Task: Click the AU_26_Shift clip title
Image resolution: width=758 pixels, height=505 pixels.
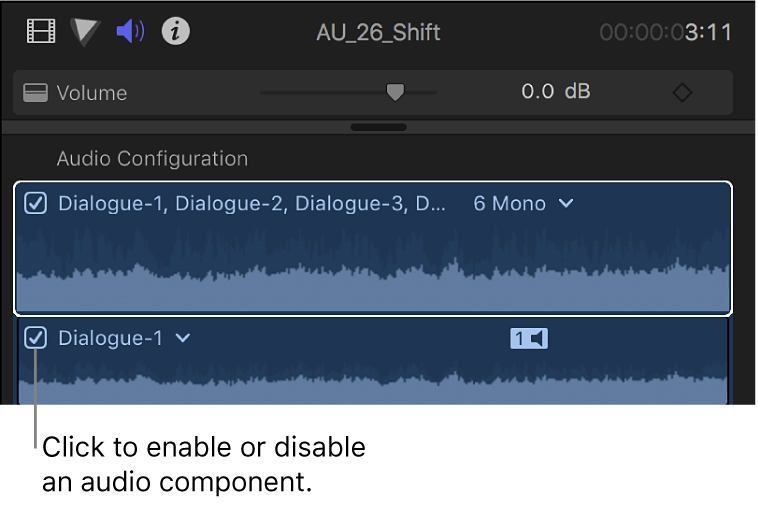Action: [x=378, y=32]
